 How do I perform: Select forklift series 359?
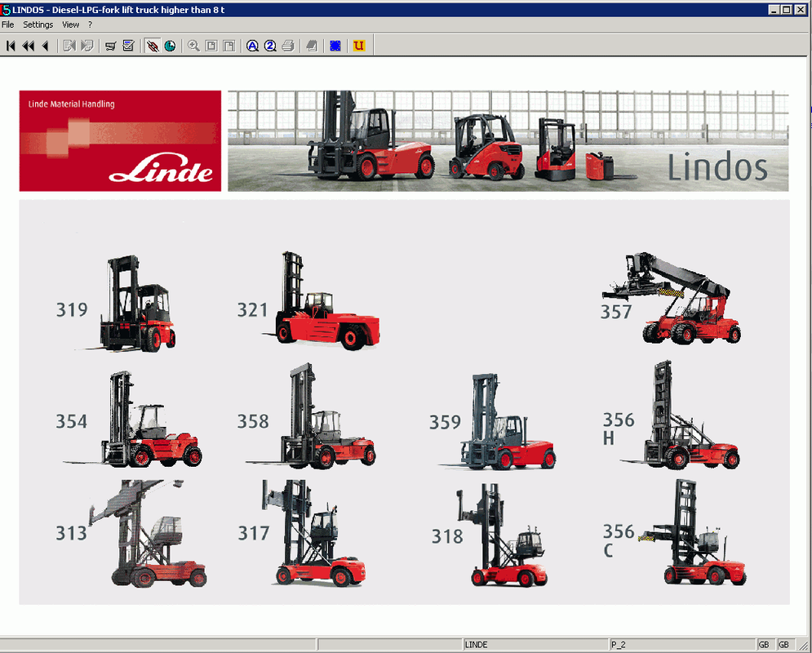click(492, 421)
